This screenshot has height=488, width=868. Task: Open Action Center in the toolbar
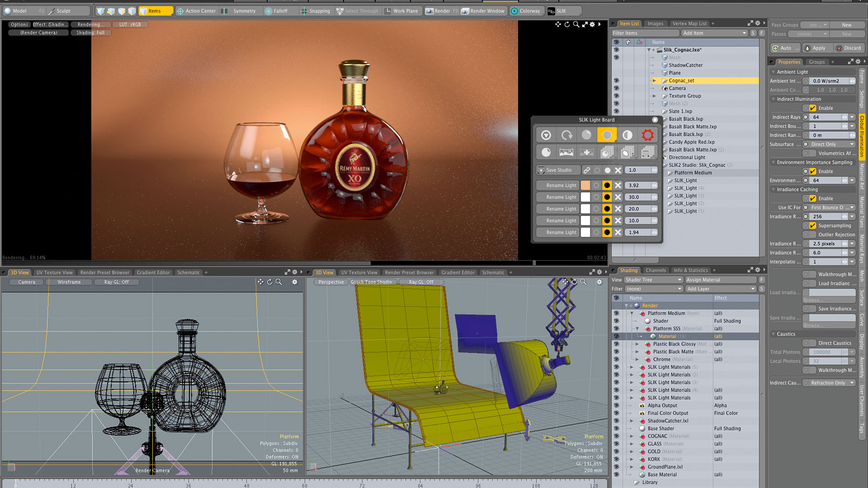click(196, 11)
